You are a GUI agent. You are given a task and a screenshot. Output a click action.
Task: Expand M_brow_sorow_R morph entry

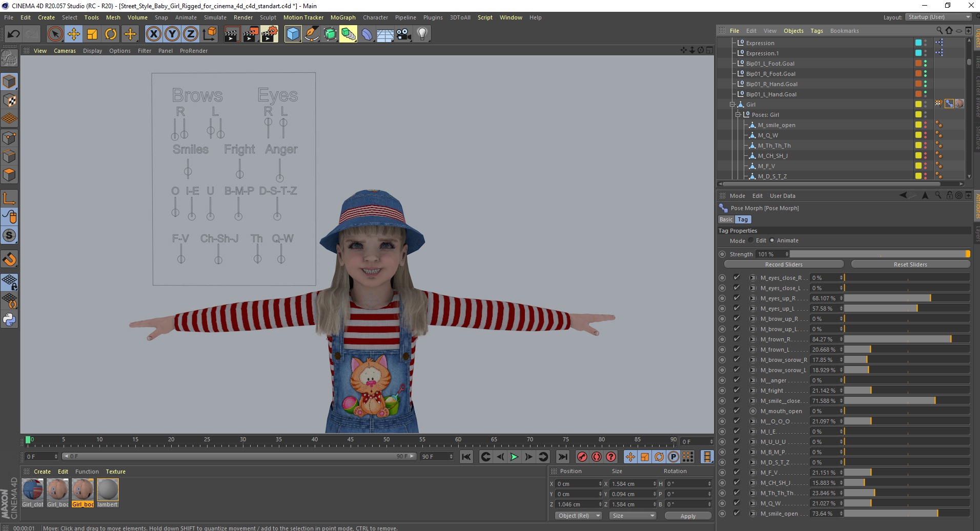(x=752, y=360)
